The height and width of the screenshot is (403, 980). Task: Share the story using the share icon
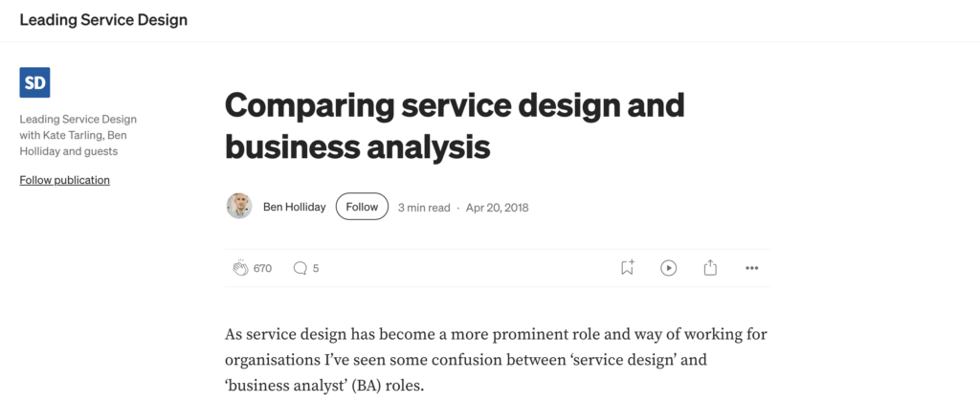tap(710, 268)
